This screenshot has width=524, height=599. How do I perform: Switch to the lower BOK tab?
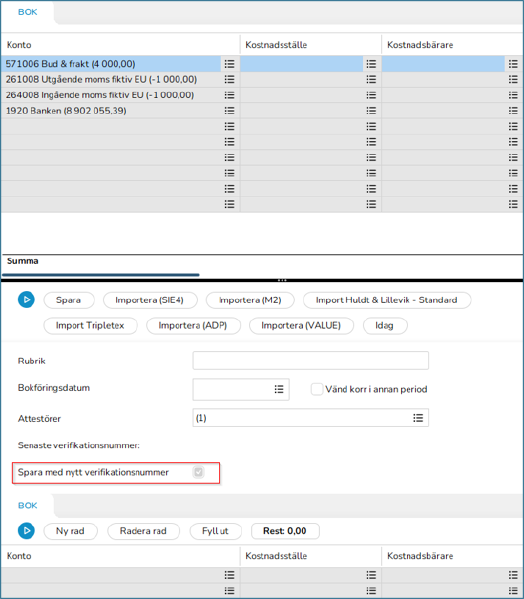click(27, 505)
